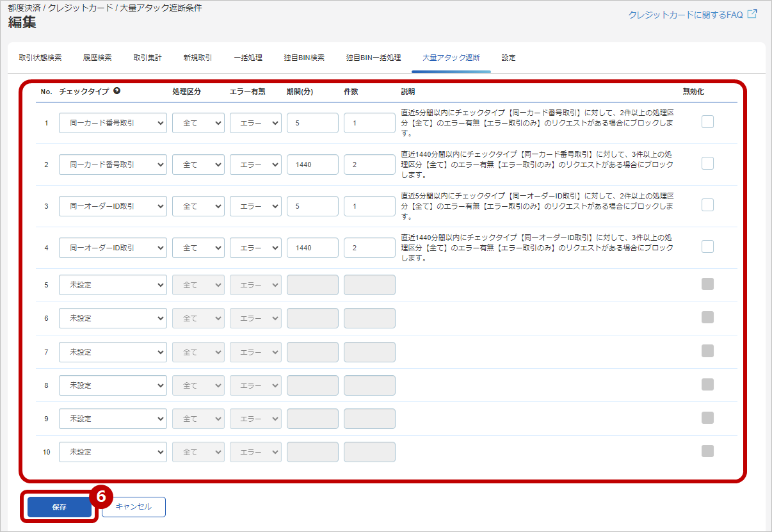Open row 2 チェックタイプ dropdown

113,165
